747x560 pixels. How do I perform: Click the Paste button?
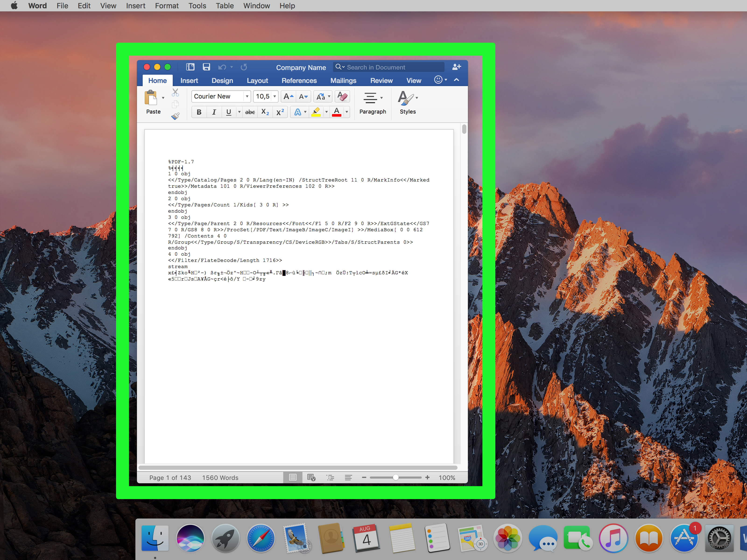point(151,98)
